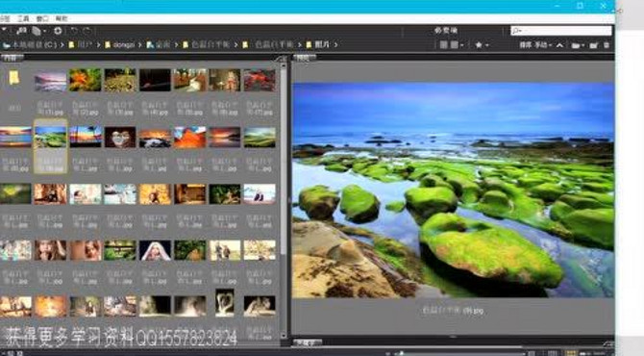Open the 工具 menu

click(x=23, y=18)
